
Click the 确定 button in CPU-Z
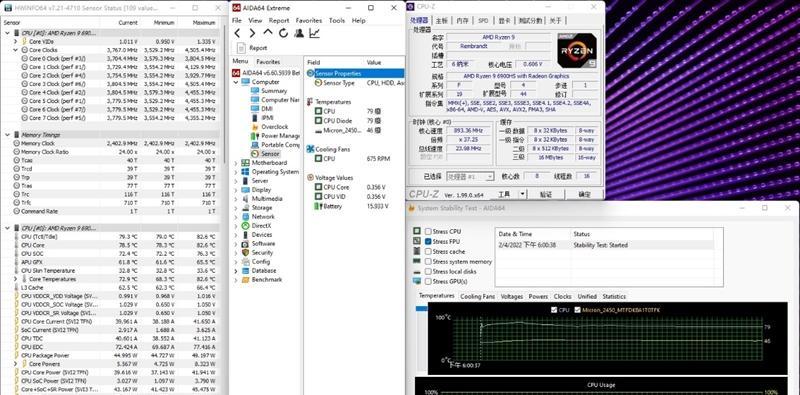(585, 194)
